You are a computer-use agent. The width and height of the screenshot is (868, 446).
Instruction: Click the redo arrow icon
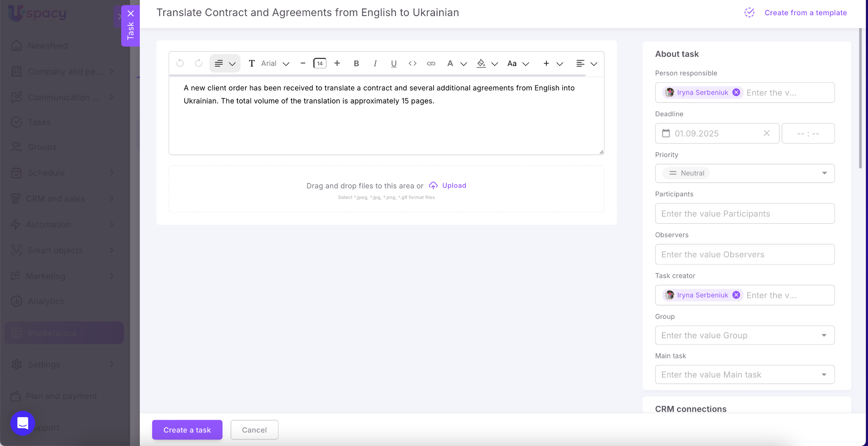198,64
